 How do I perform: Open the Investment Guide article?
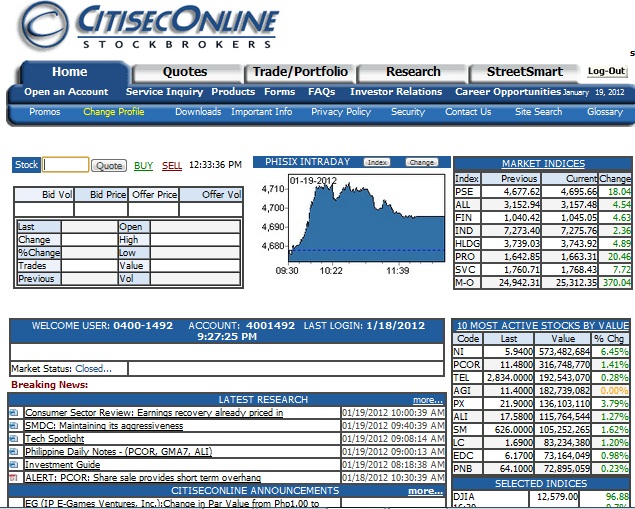[x=62, y=464]
